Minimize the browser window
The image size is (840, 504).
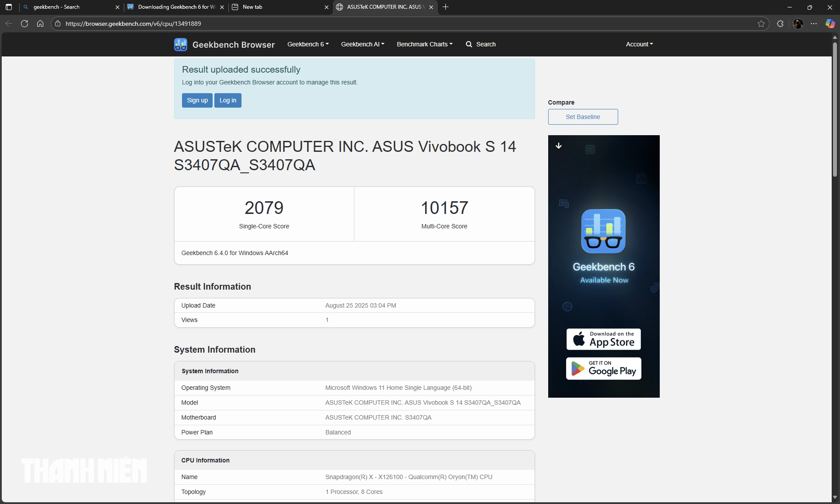790,7
